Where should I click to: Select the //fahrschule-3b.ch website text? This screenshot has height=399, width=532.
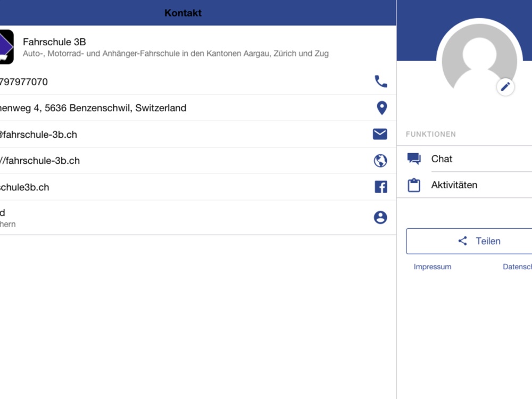click(x=40, y=161)
